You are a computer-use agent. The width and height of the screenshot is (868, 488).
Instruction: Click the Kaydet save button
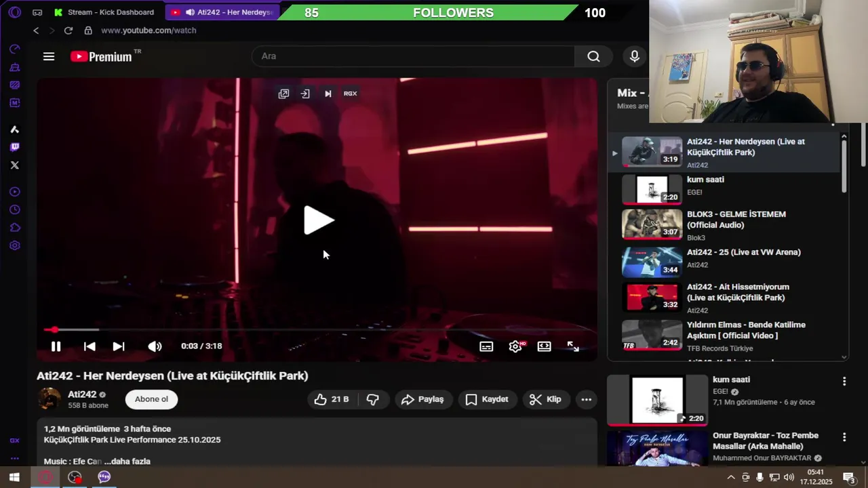click(487, 399)
